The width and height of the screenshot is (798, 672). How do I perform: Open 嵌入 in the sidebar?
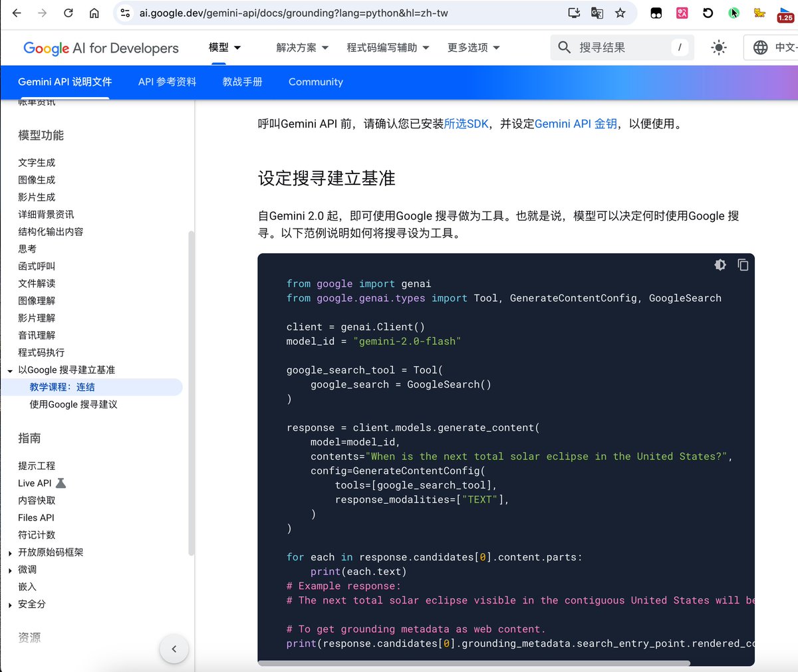[27, 586]
